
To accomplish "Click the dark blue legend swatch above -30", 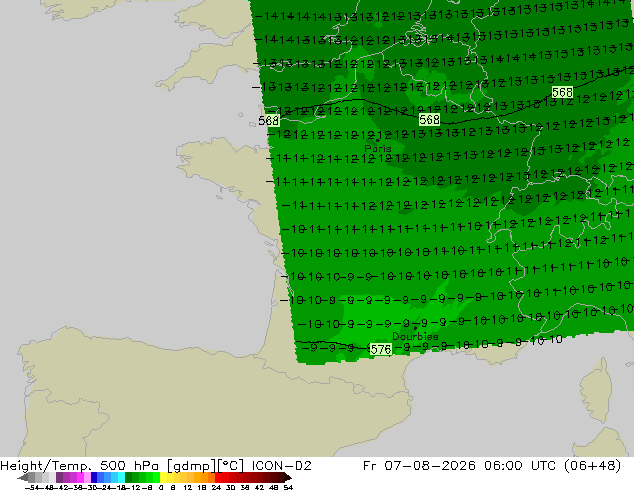I will pos(94,478).
